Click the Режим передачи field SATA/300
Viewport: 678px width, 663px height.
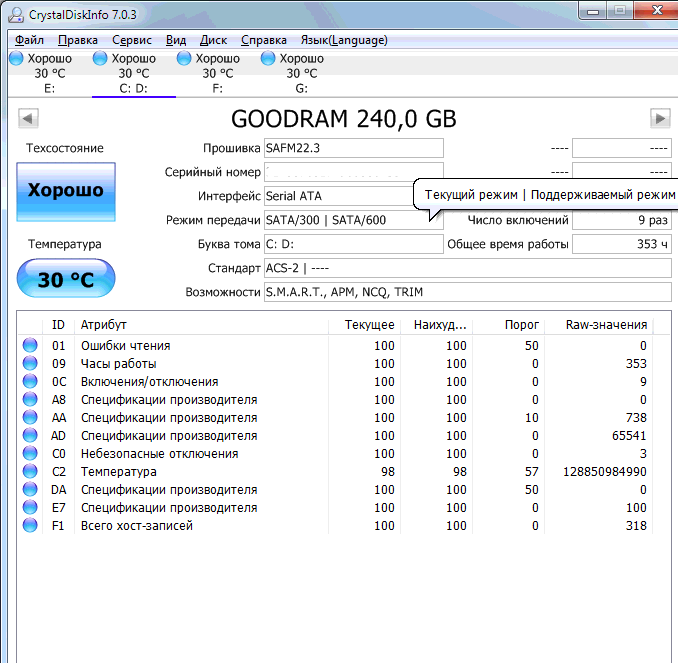pos(354,220)
